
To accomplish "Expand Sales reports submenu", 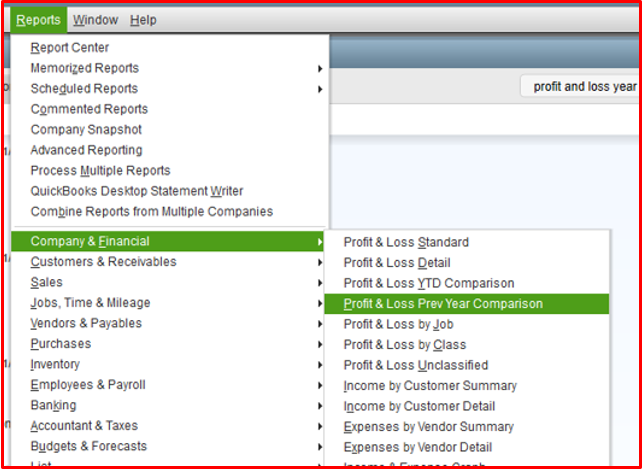I will tap(168, 283).
